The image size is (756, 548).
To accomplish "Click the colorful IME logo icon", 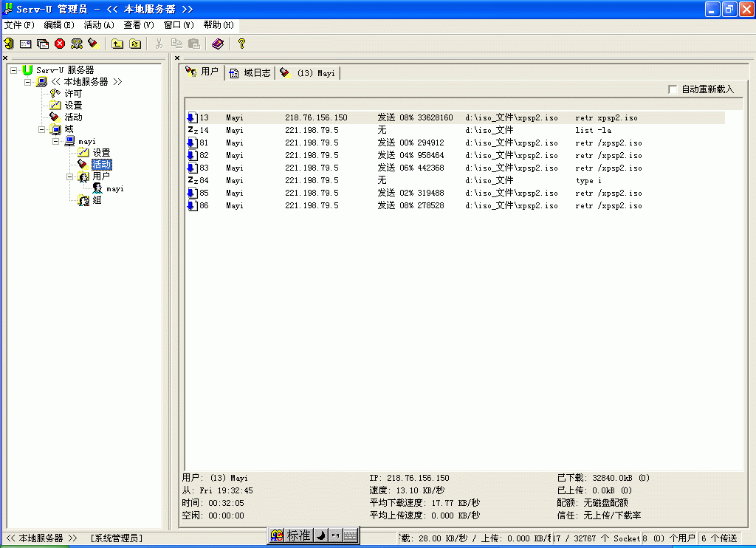I will (x=277, y=535).
